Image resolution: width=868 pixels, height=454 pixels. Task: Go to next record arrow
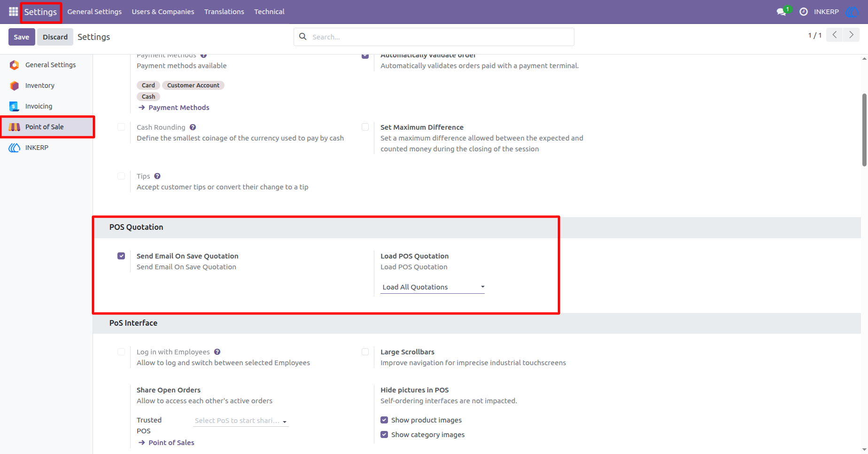click(851, 35)
